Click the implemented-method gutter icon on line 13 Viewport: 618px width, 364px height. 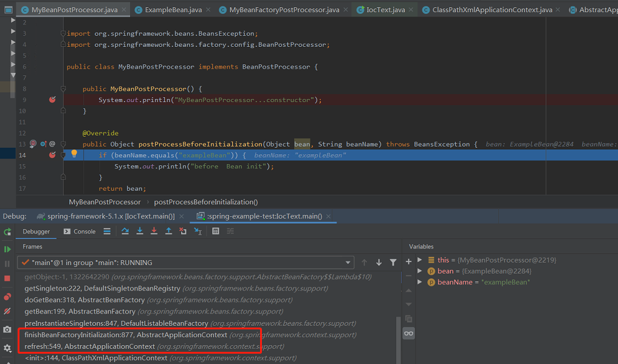point(43,144)
